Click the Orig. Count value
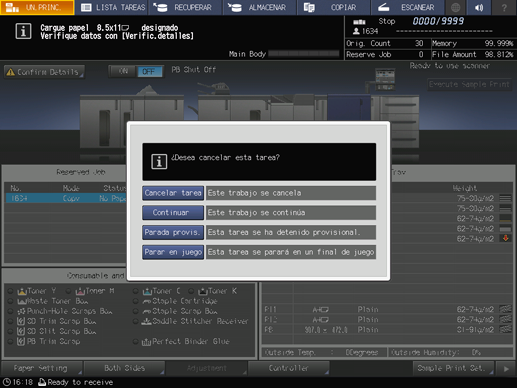Image resolution: width=517 pixels, height=388 pixels. 419,43
